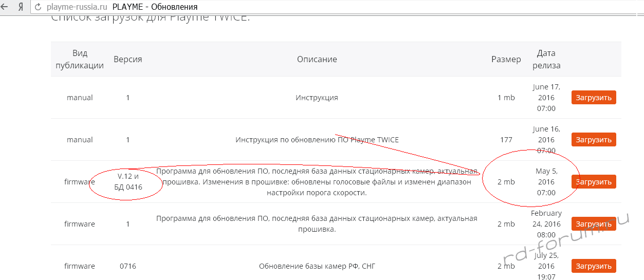Select the "PLAYME - Обновления" page title
This screenshot has height=280, width=644.
(x=155, y=8)
